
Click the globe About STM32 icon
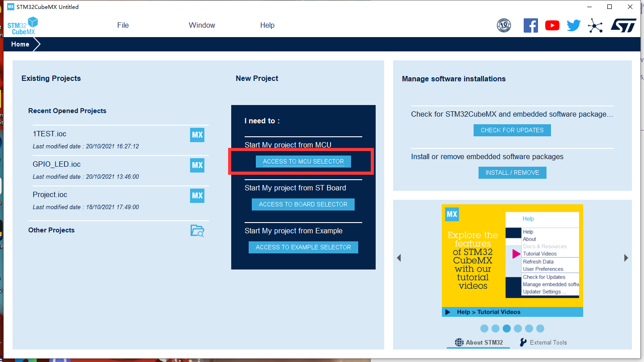coord(459,342)
